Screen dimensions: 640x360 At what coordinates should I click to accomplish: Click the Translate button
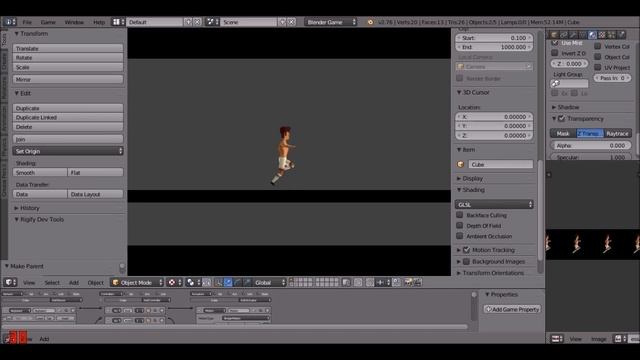point(68,48)
